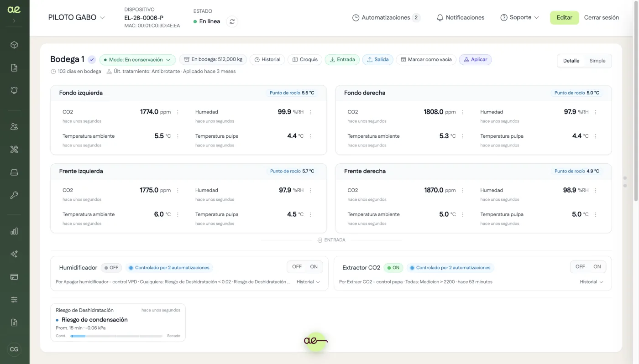Open the sparkles icon in the sidebar
The height and width of the screenshot is (364, 639).
coord(14,254)
